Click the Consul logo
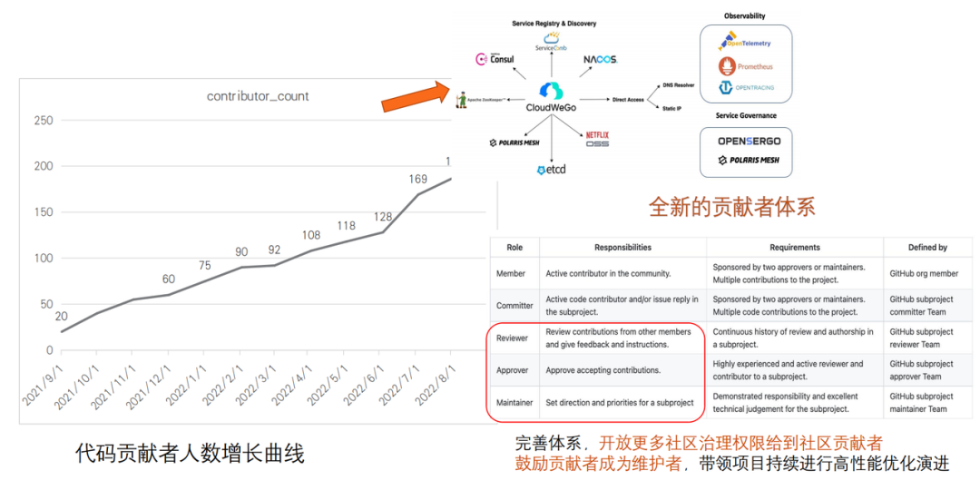Viewport: 980px width, 490px height. coord(495,59)
